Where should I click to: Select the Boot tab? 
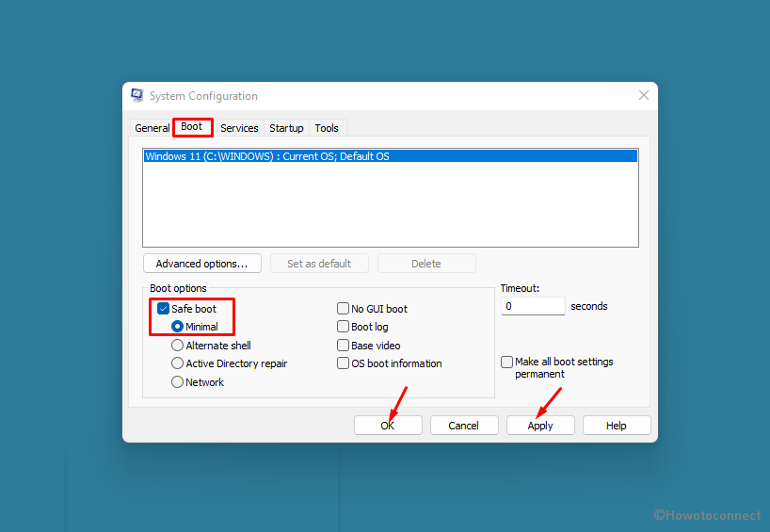click(x=192, y=127)
